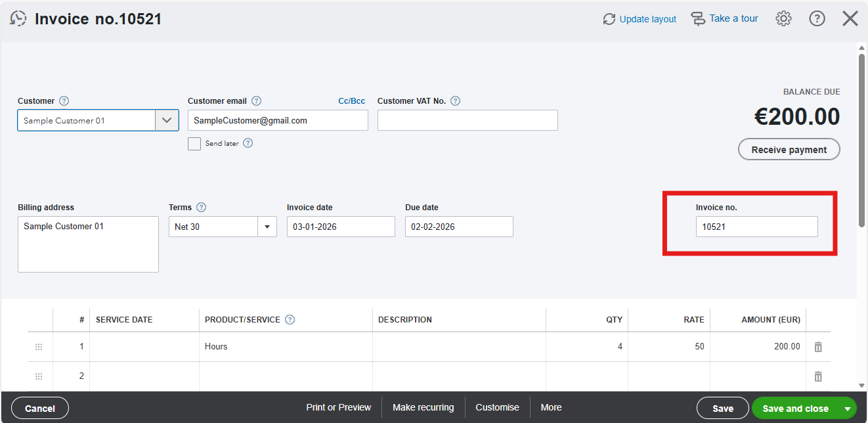Open the settings gear icon
The width and height of the screenshot is (868, 423).
click(783, 18)
